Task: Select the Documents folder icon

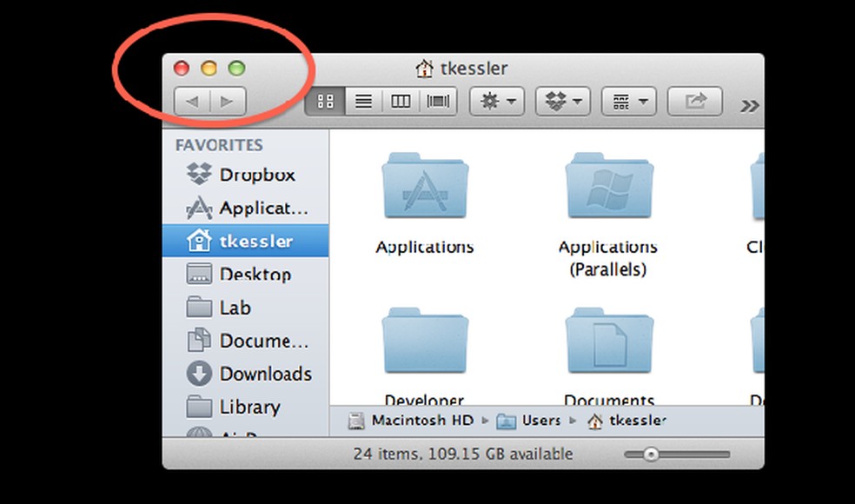Action: click(x=609, y=341)
